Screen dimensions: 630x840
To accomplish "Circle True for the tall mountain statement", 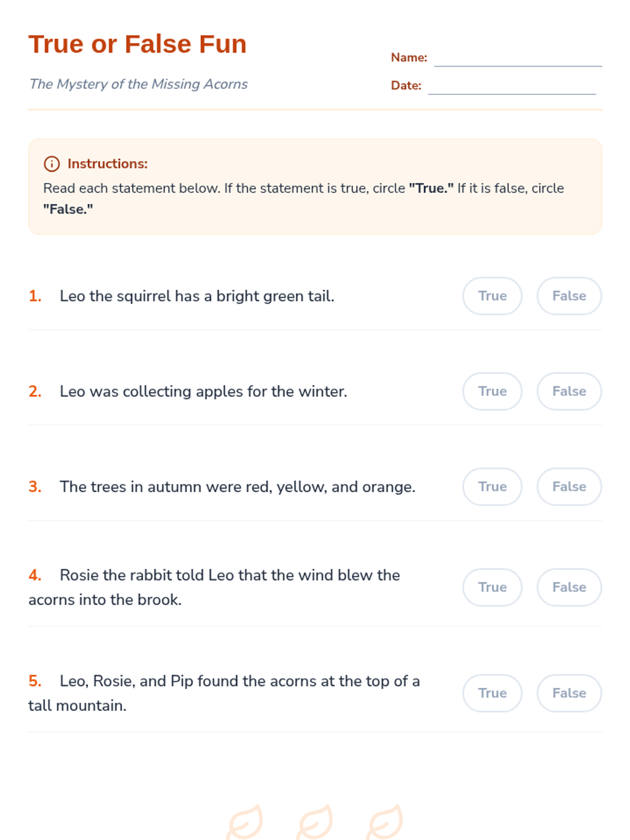I will (492, 694).
